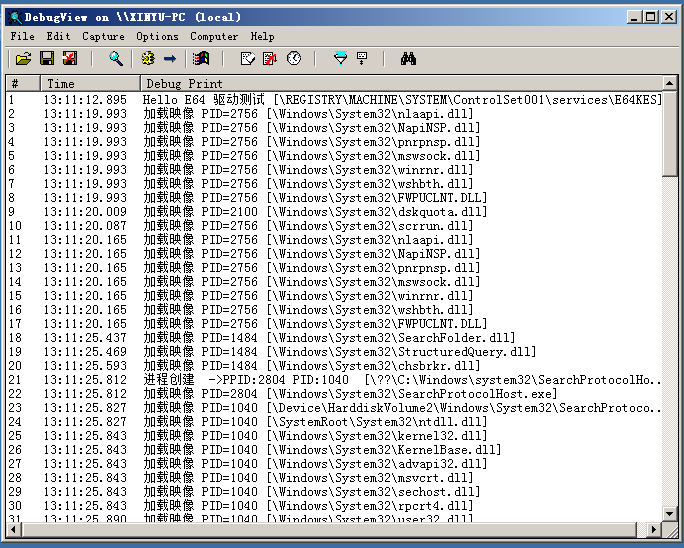Image resolution: width=684 pixels, height=548 pixels.
Task: Select row 9 dskquota.dll PID=2100 entry
Action: point(334,211)
